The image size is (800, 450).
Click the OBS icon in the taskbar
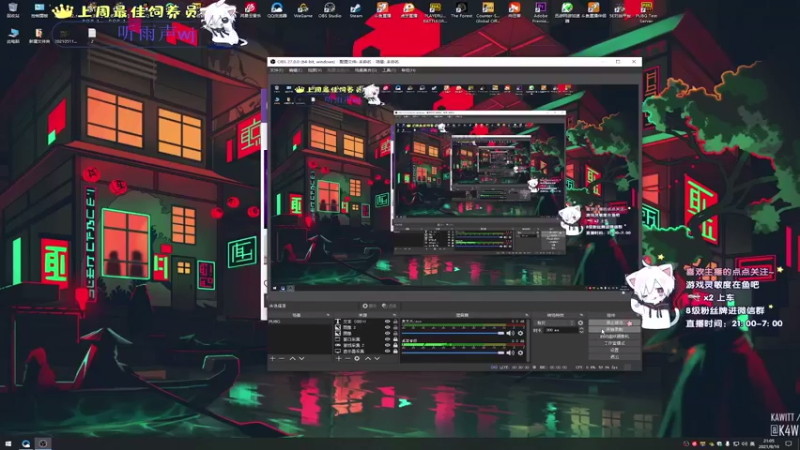[43, 444]
